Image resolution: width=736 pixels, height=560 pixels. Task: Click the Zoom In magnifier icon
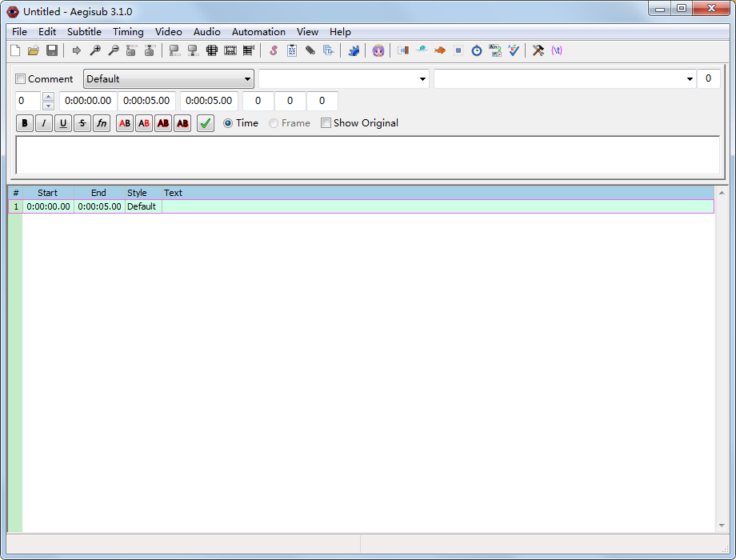[x=95, y=50]
